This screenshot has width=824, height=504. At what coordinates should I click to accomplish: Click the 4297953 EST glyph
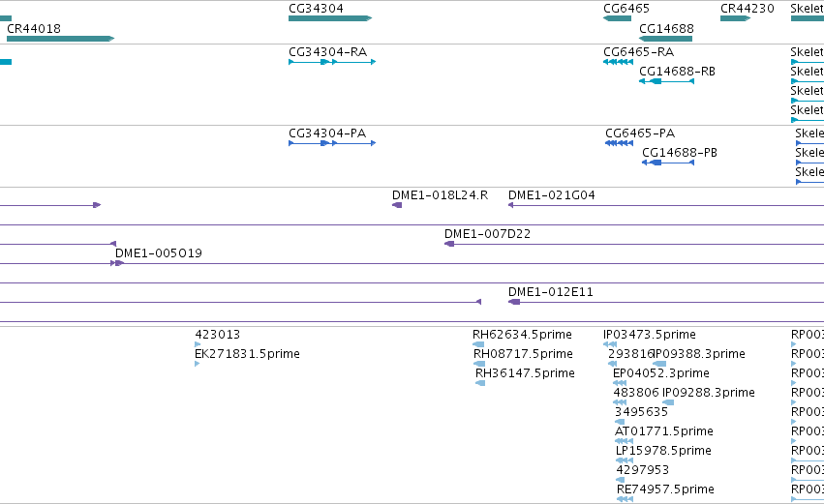click(620, 480)
